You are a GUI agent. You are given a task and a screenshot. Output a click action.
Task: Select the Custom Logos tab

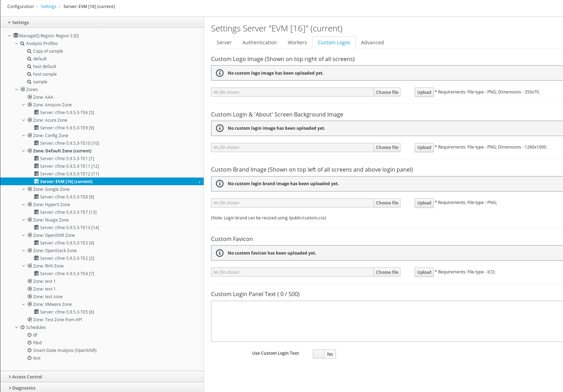[x=334, y=43]
